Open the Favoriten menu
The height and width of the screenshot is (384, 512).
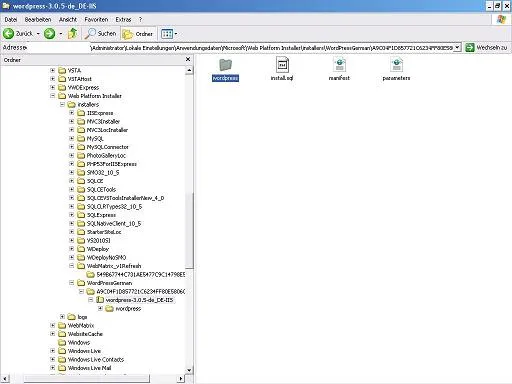pyautogui.click(x=96, y=20)
